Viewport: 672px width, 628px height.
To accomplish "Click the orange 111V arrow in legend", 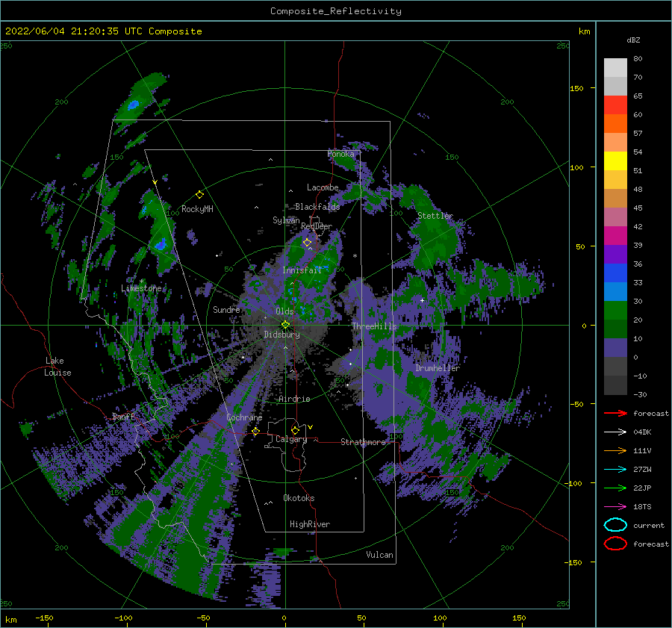I will tap(615, 450).
